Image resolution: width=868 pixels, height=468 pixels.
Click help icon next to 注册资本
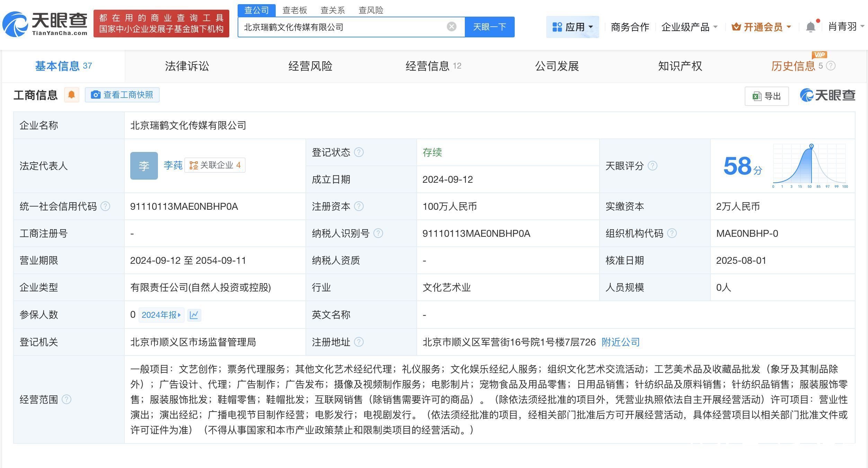(359, 206)
